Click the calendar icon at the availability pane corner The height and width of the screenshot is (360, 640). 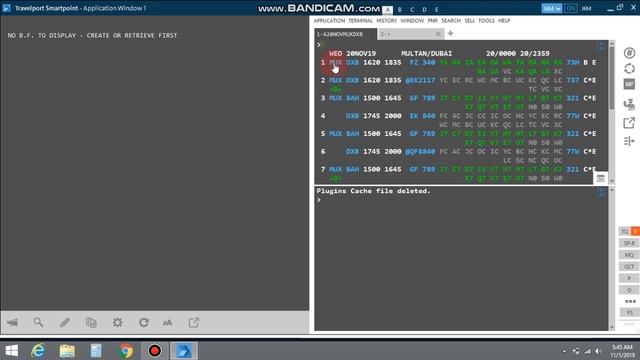(x=600, y=178)
